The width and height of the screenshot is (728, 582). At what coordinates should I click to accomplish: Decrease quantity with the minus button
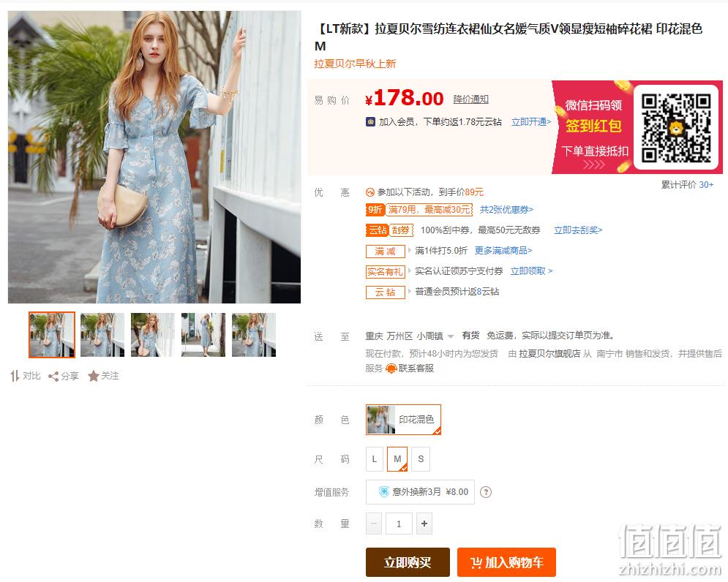374,524
